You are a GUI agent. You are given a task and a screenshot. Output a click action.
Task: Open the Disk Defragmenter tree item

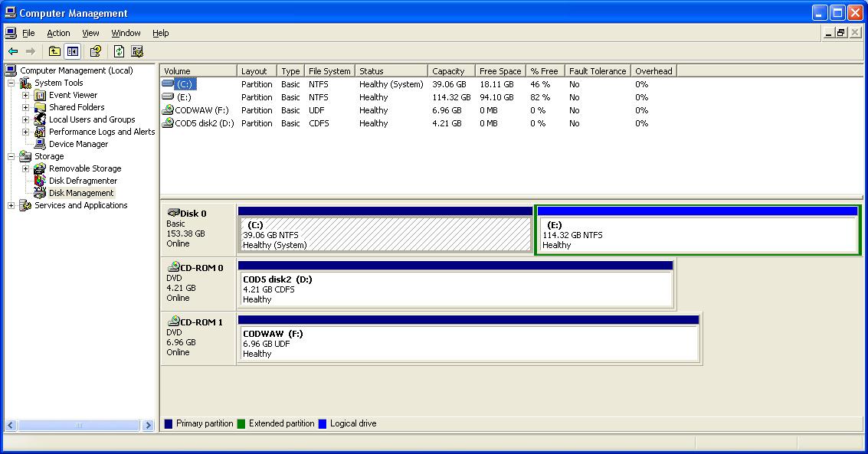point(83,181)
